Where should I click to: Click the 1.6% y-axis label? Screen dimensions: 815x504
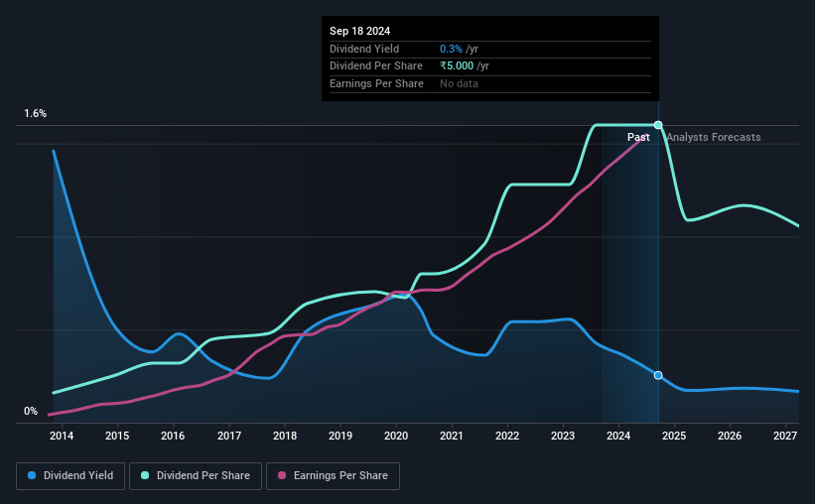tap(36, 113)
